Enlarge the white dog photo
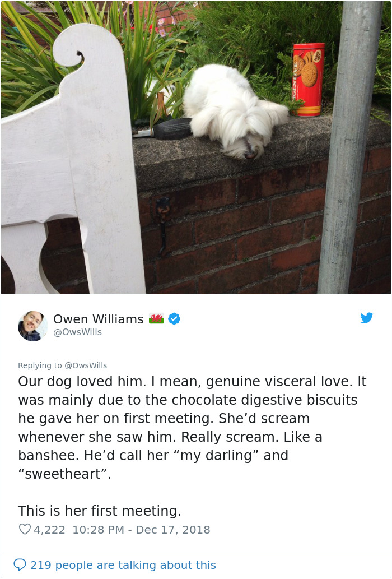This screenshot has height=579, width=392. coord(196,147)
